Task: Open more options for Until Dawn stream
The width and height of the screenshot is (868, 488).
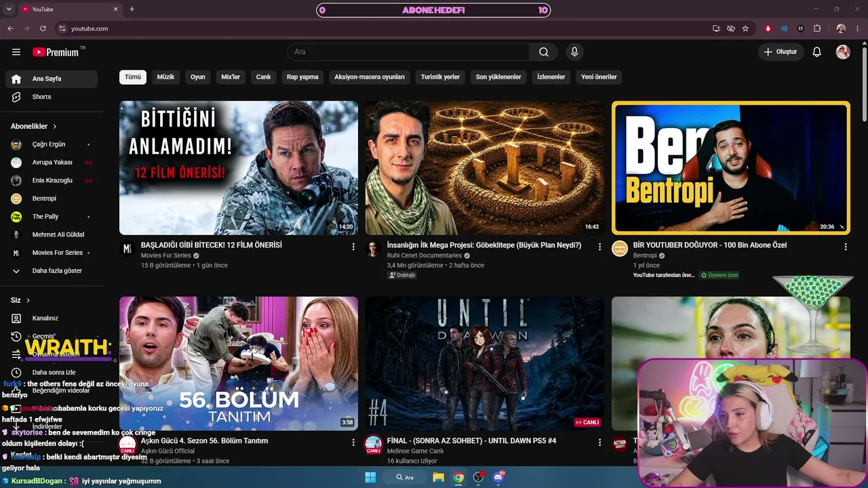Action: tap(599, 442)
